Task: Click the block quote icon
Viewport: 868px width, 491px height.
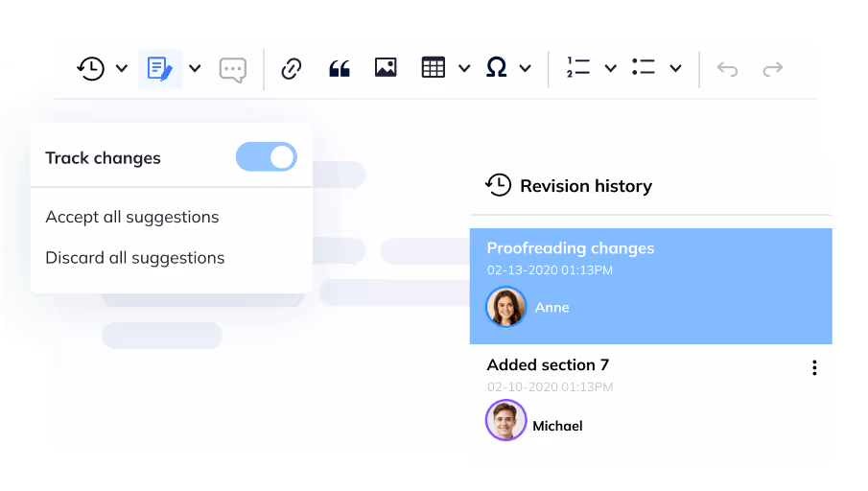Action: pos(339,68)
